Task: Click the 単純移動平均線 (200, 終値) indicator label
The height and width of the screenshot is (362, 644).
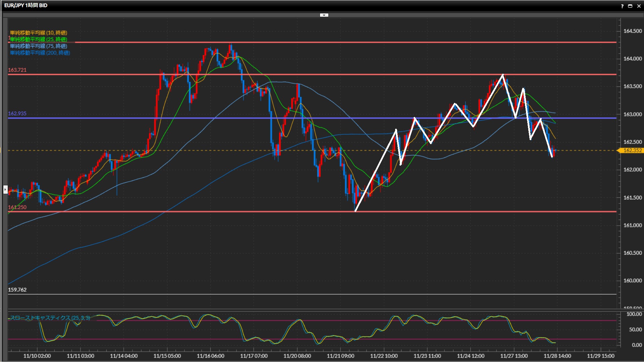Action: point(40,53)
